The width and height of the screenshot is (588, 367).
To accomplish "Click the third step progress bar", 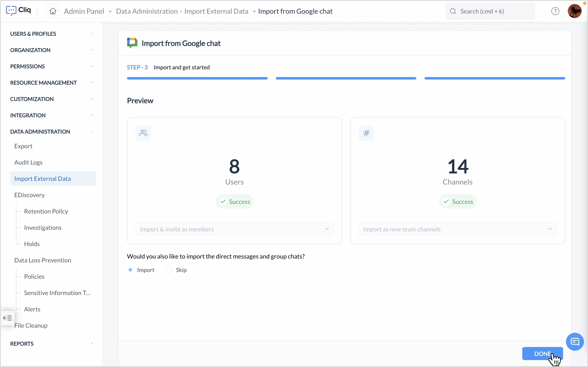I will coord(494,78).
